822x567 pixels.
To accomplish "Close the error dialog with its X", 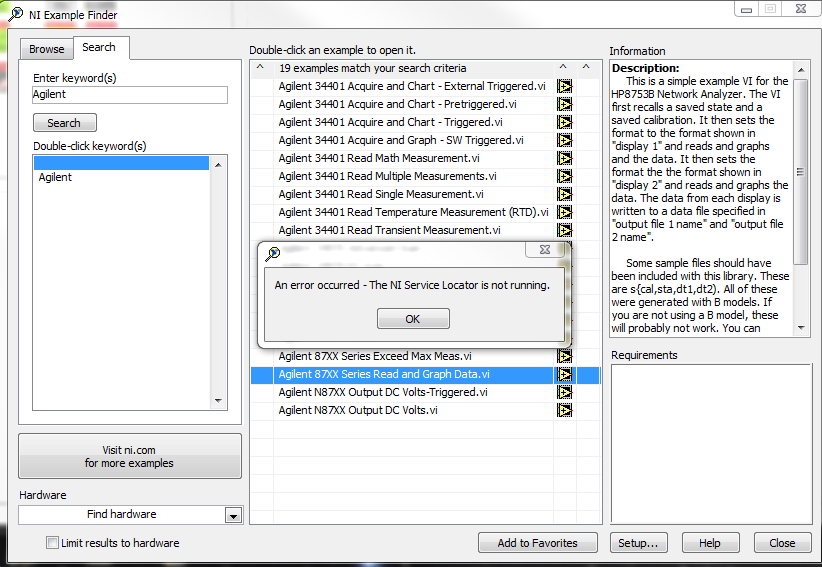I will [545, 249].
